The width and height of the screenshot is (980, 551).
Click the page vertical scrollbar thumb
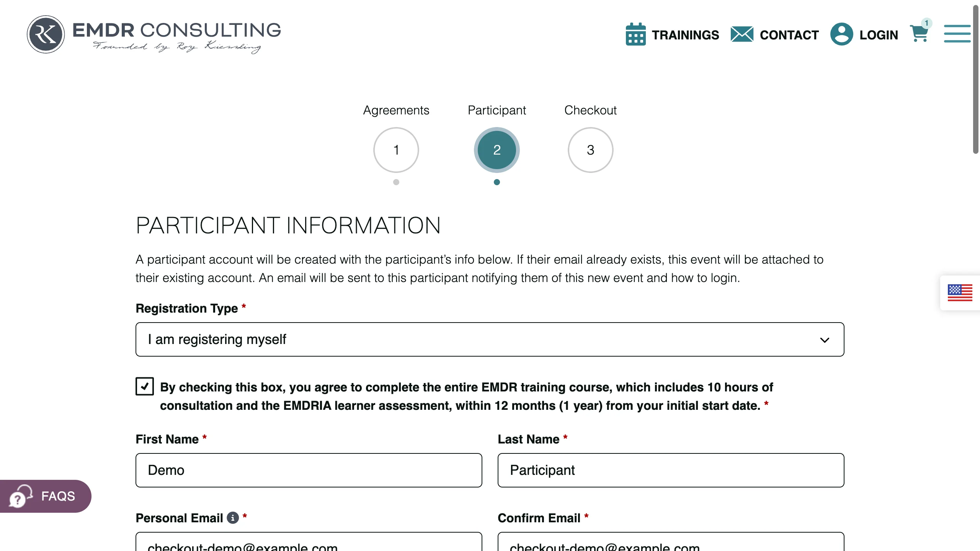(x=976, y=80)
